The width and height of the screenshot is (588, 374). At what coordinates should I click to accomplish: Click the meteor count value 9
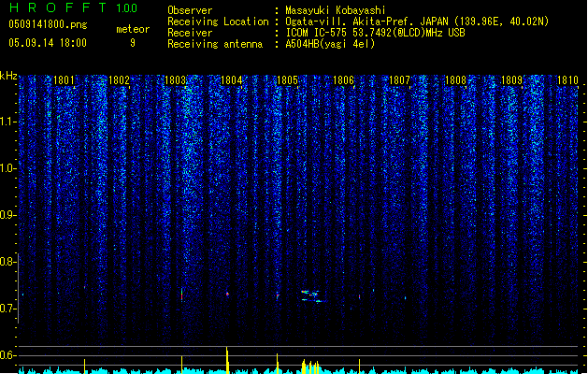(x=133, y=43)
